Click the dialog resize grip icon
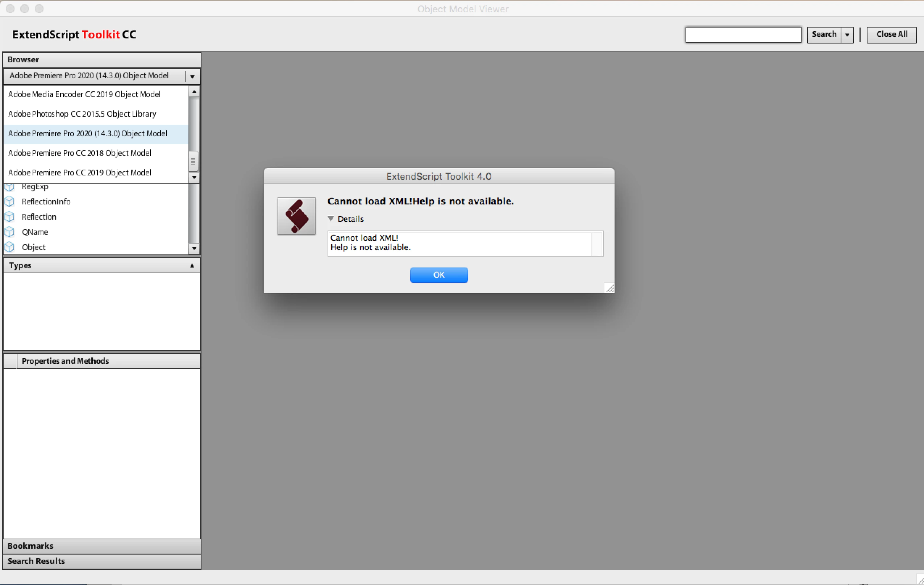 (609, 288)
